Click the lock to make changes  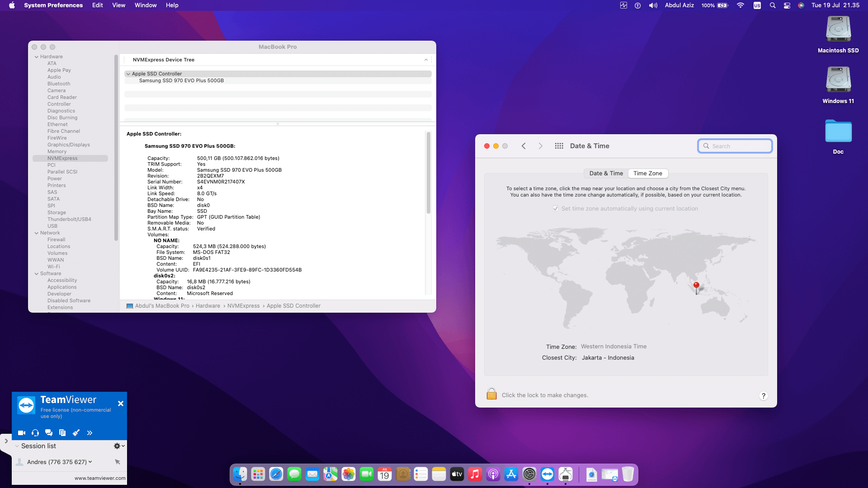click(x=491, y=394)
